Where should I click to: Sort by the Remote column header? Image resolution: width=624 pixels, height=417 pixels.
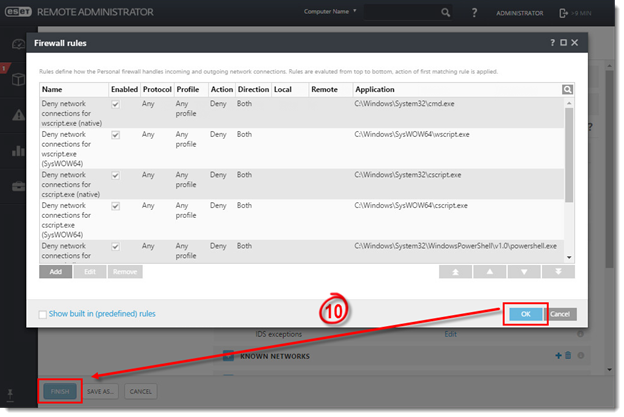[x=331, y=90]
